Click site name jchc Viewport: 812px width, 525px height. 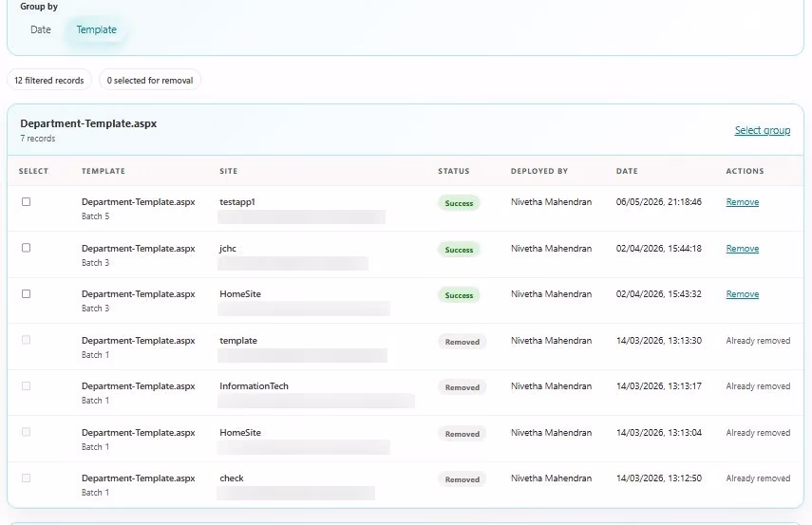(228, 249)
